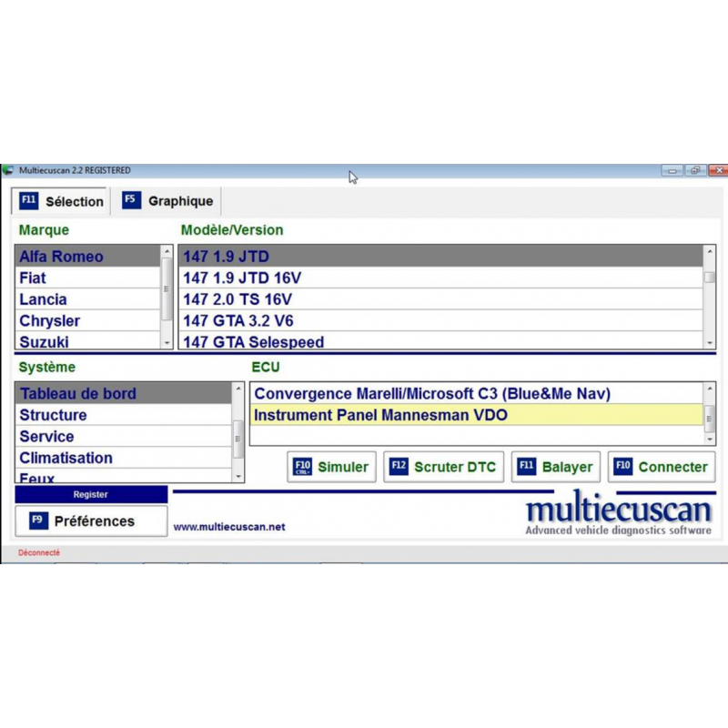Pick Climatisation in Système list
Image resolution: width=728 pixels, height=728 pixels.
click(x=124, y=458)
